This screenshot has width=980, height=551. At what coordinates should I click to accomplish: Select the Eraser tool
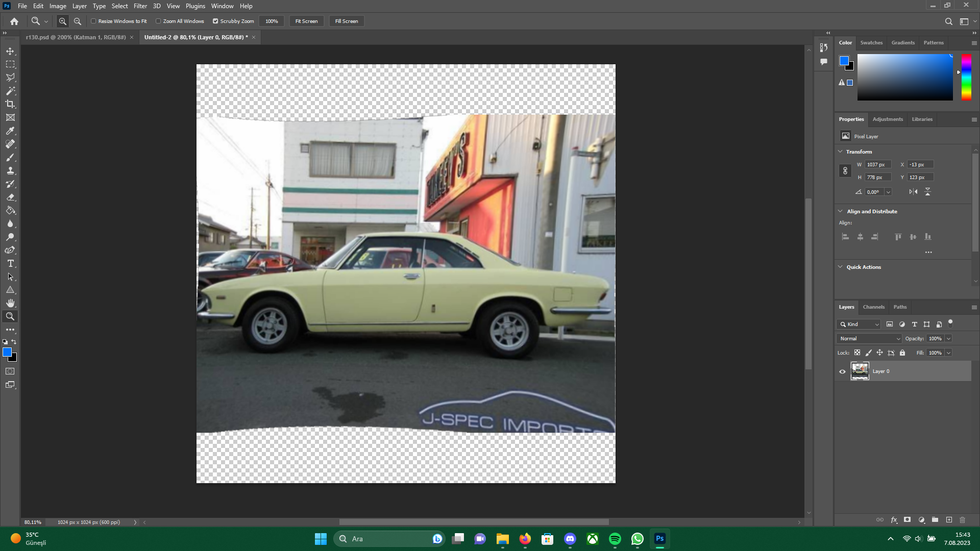(10, 197)
